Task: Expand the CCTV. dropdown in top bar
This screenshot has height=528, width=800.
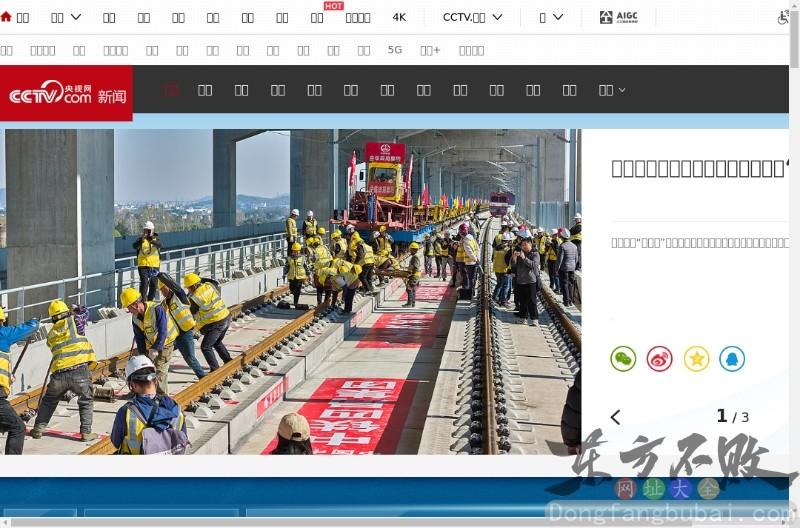Action: [x=472, y=17]
